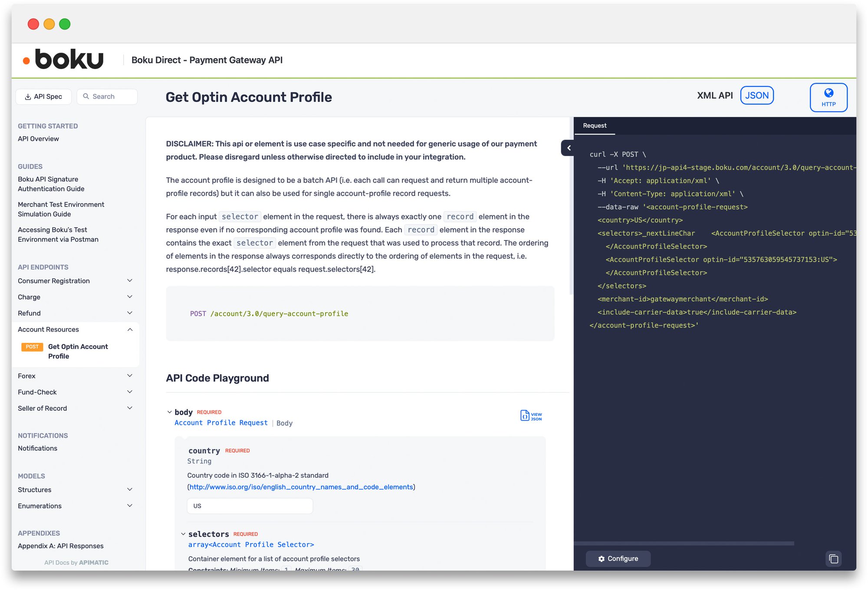Screen dimensions: 868x590
Task: Click the include-carrier-data line in code
Action: click(x=697, y=312)
